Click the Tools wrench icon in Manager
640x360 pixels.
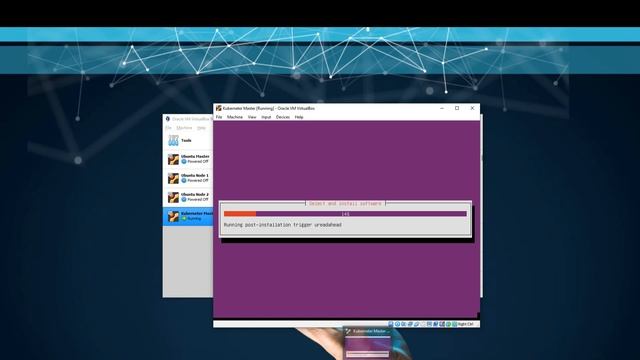point(173,140)
